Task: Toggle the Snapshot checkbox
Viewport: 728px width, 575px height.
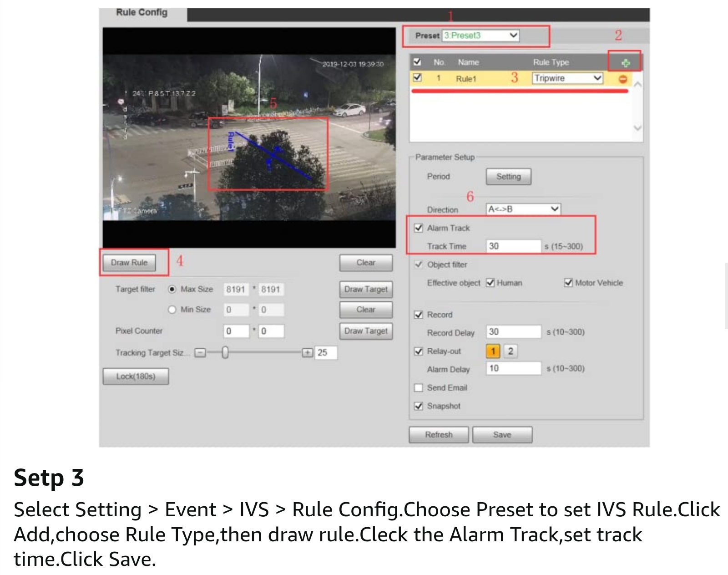Action: pyautogui.click(x=419, y=406)
